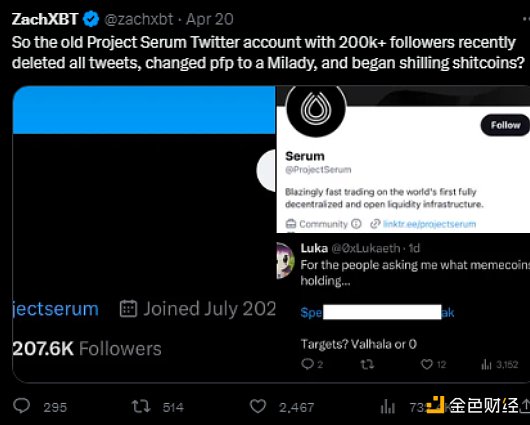530x425 pixels.
Task: Open ZachXBT display name profile
Action: (x=45, y=19)
